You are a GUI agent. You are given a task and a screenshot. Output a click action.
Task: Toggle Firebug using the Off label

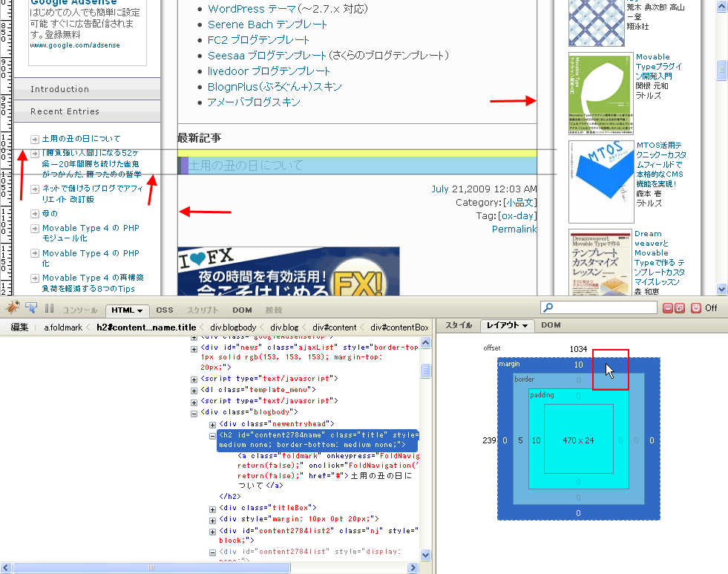(711, 308)
